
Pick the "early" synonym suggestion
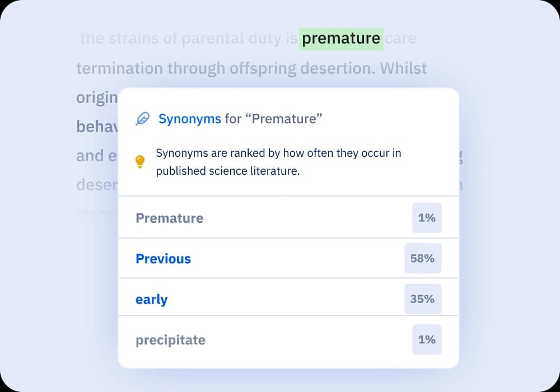(151, 299)
